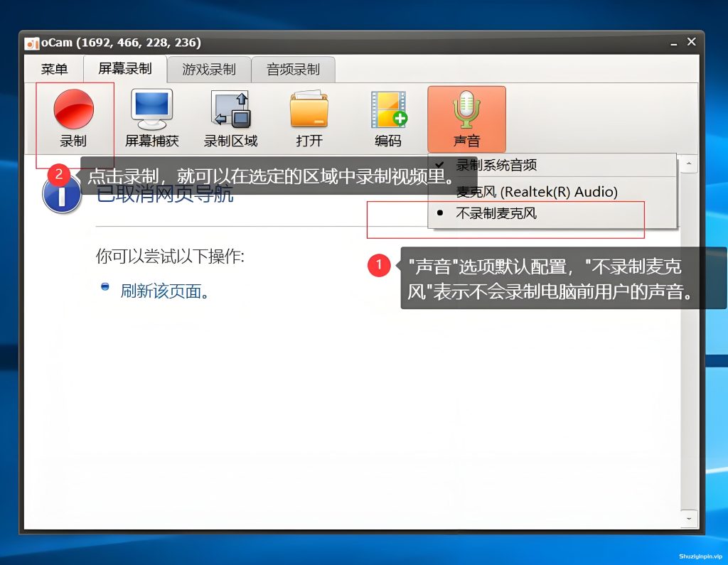Click the scrollbar up arrow
Screen dimensions: 728x565
point(688,164)
